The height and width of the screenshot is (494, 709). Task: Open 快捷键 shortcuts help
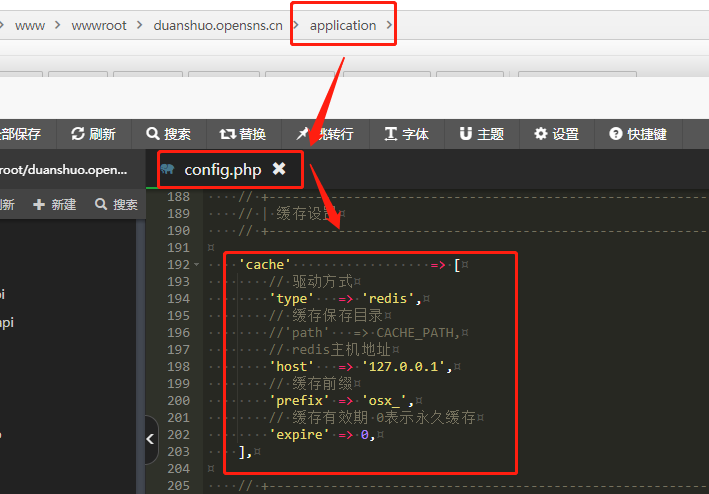point(638,134)
